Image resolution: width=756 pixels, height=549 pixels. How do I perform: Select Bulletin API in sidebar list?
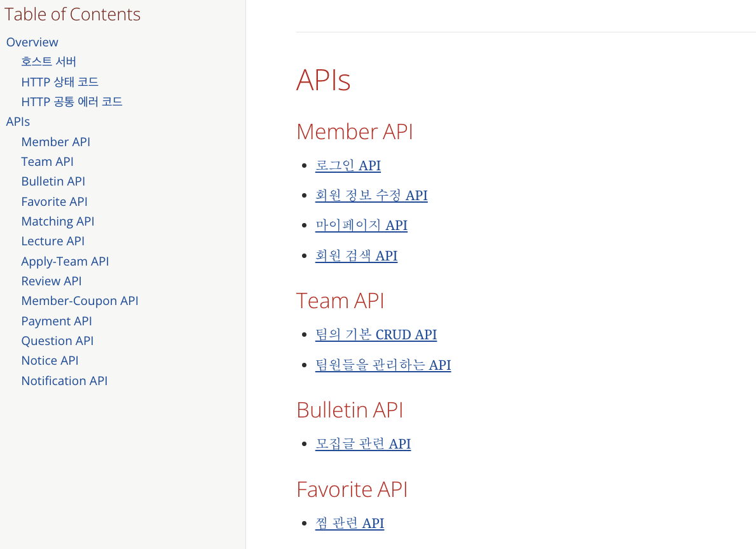click(x=53, y=181)
